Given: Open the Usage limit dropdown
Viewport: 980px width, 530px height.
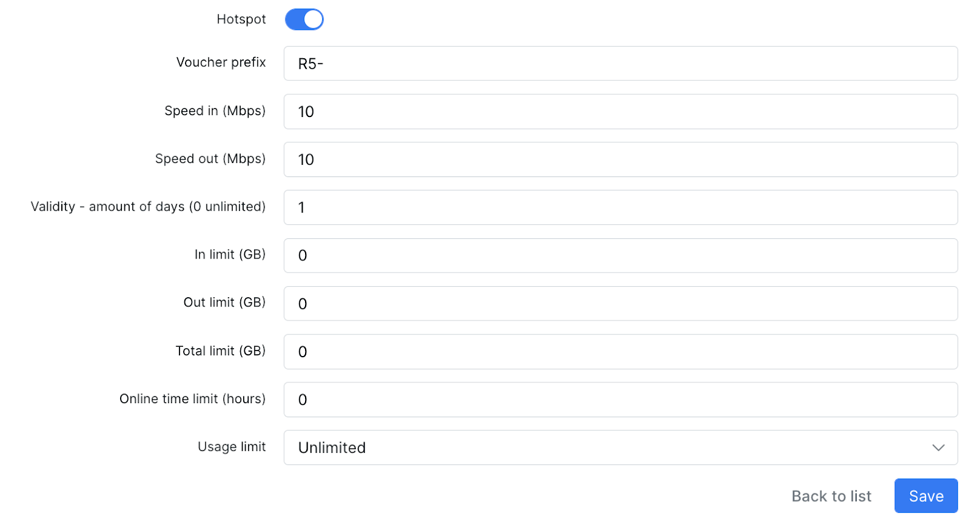Looking at the screenshot, I should coord(620,448).
